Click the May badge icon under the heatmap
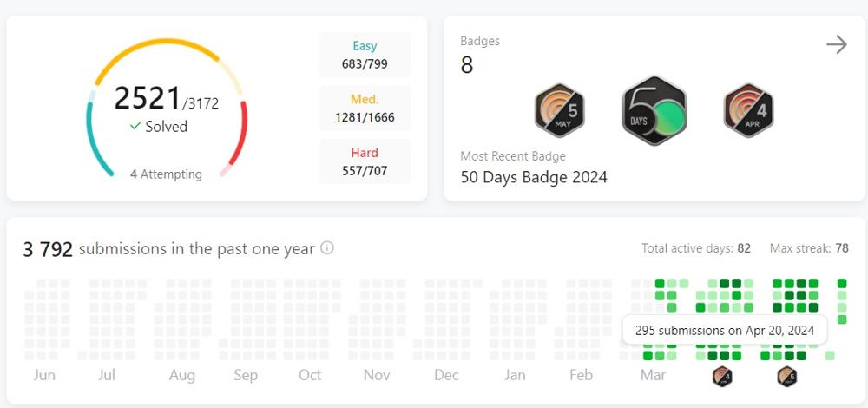 [x=786, y=377]
